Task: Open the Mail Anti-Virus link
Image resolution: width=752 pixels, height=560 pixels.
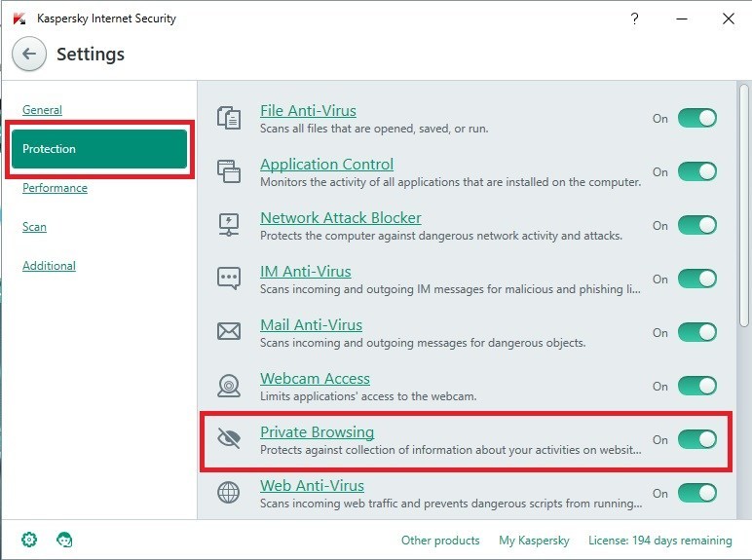Action: [311, 325]
